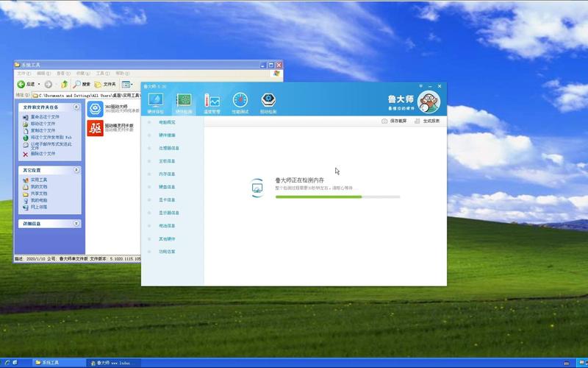Image resolution: width=588 pixels, height=368 pixels.
Task: Click the 驱动检测 driver detection icon
Action: point(269,102)
